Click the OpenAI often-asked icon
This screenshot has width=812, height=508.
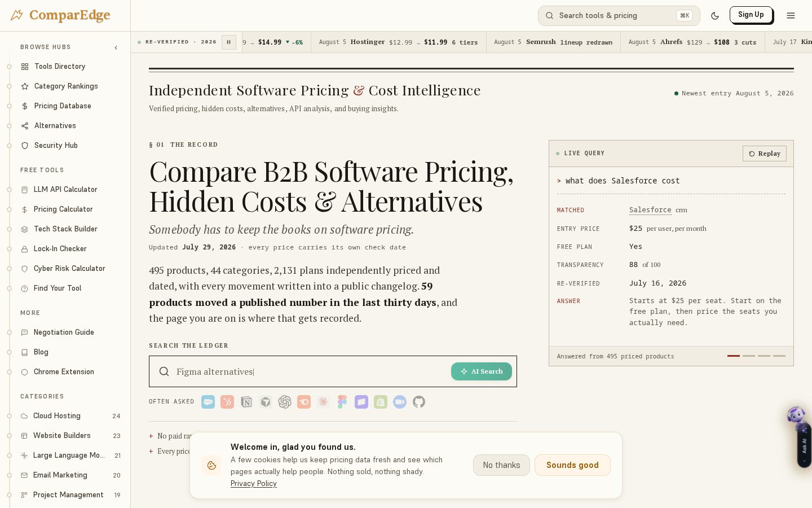pos(285,402)
